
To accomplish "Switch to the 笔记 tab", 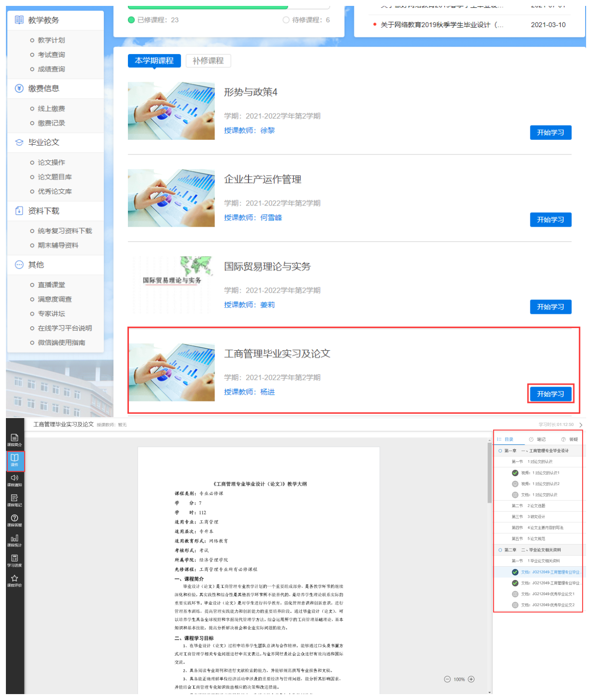I will tap(537, 439).
